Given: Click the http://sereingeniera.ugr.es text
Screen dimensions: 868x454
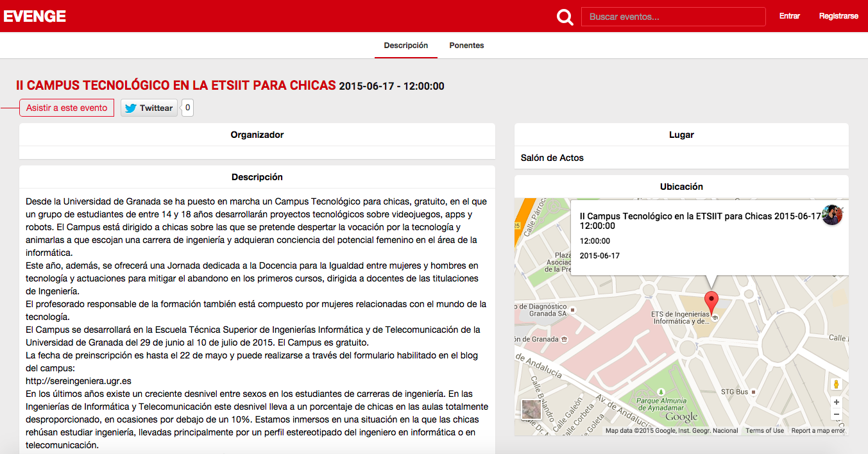Looking at the screenshot, I should (78, 381).
